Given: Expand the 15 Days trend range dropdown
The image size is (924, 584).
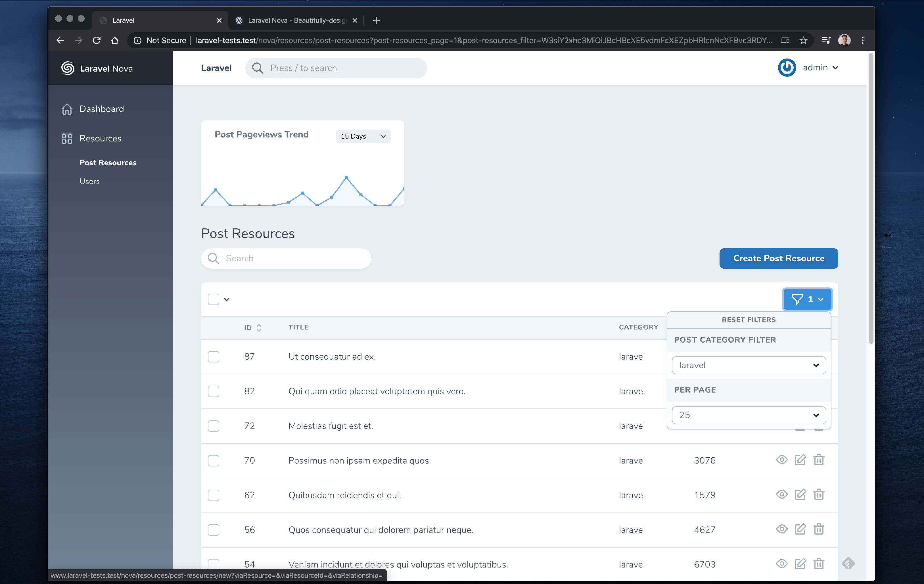Looking at the screenshot, I should pyautogui.click(x=363, y=136).
